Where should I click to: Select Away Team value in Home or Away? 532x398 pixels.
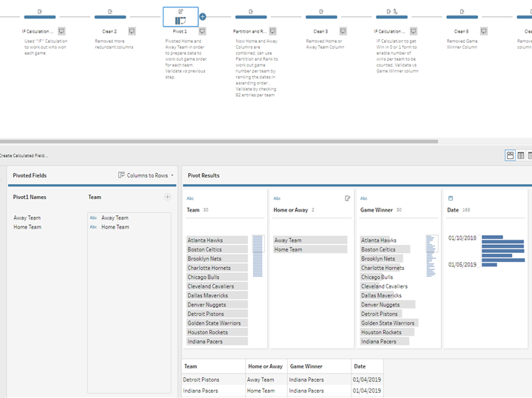pos(311,240)
